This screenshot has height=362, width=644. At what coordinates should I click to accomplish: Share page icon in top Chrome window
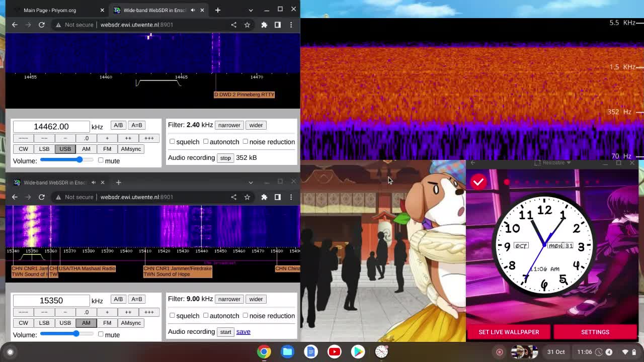coord(233,25)
